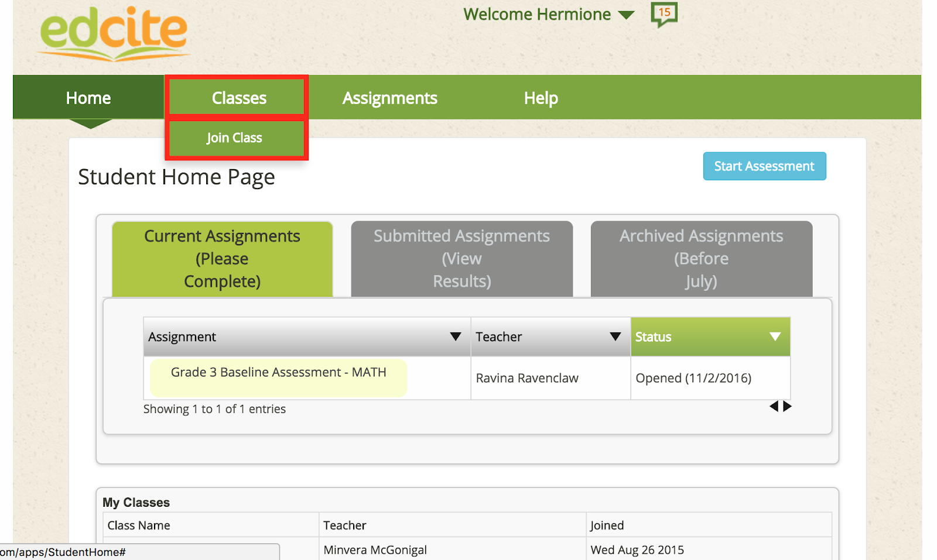
Task: Go to previous page of assignment entries
Action: 774,406
